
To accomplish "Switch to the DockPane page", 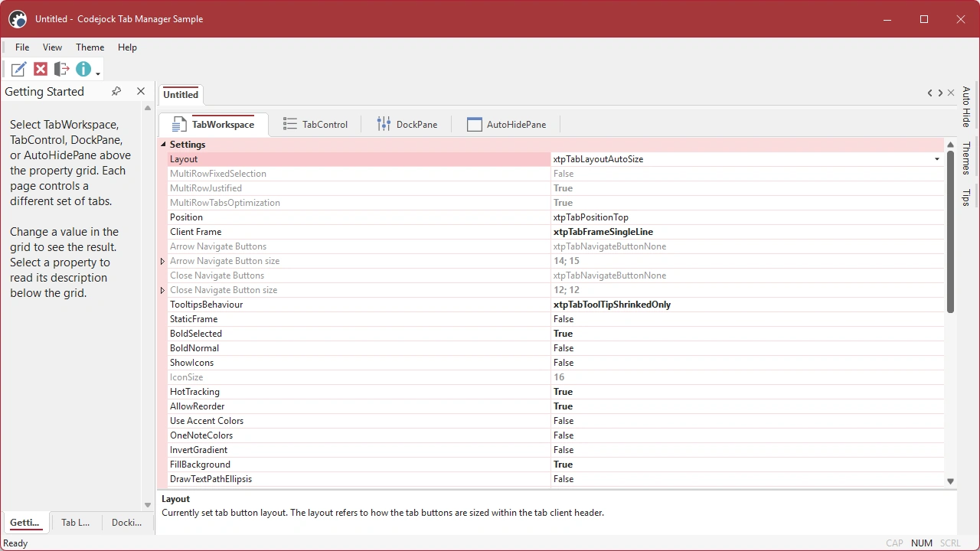I will pyautogui.click(x=407, y=124).
